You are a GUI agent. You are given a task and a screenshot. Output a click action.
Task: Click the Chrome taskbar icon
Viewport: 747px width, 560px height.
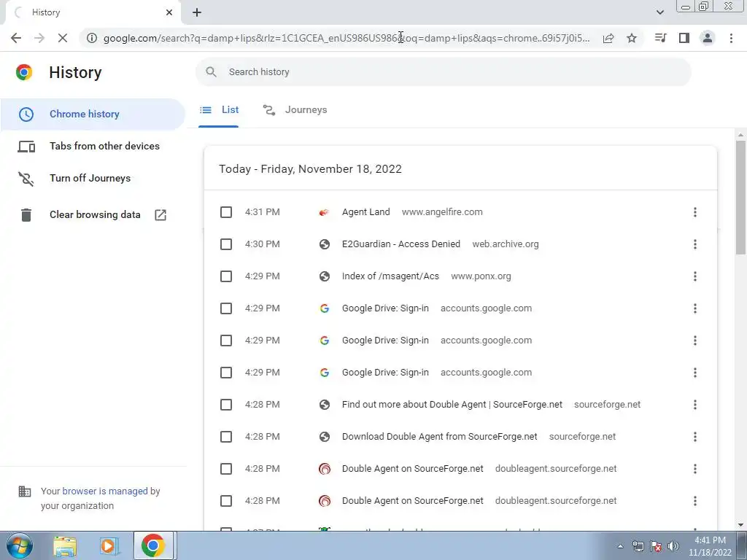coord(153,545)
